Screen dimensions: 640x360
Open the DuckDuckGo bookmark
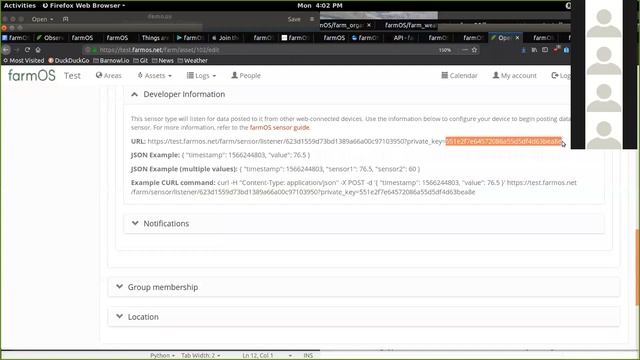pos(69,60)
